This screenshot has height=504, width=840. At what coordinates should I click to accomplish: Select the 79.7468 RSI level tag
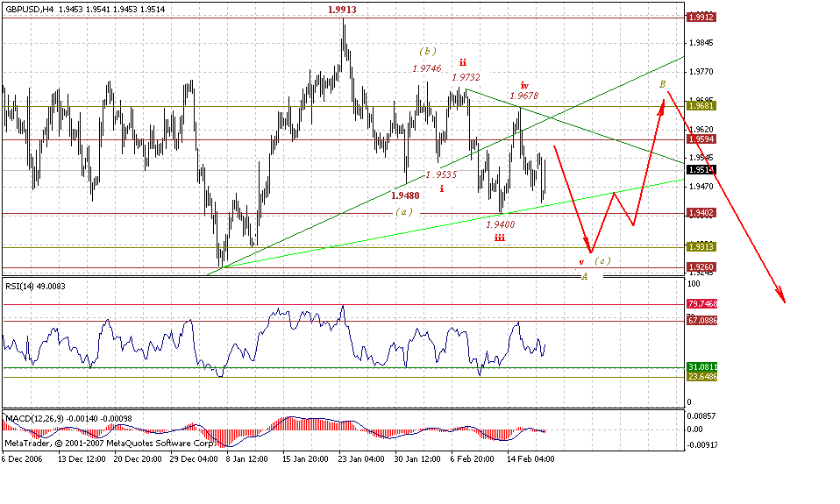pyautogui.click(x=701, y=304)
